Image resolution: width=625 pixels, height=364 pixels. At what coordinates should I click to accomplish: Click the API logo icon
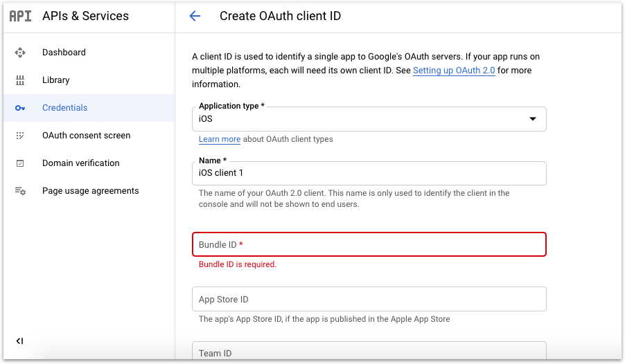[20, 16]
